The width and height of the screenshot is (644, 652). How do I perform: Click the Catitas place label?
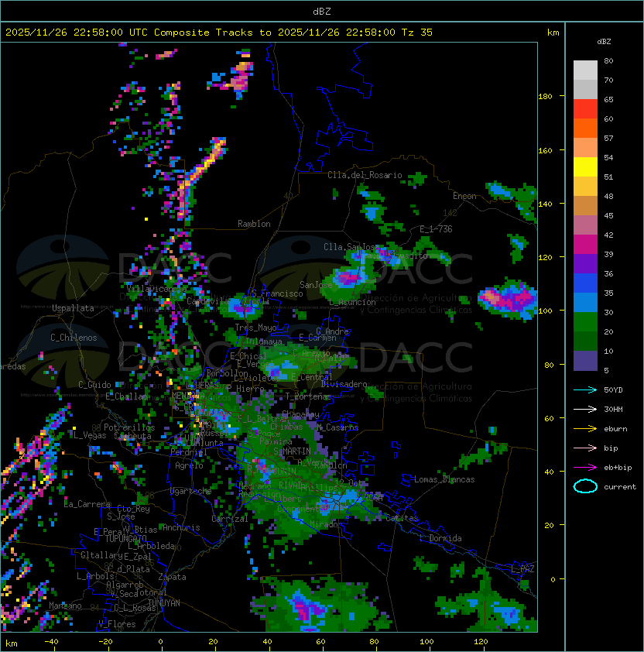click(x=402, y=518)
